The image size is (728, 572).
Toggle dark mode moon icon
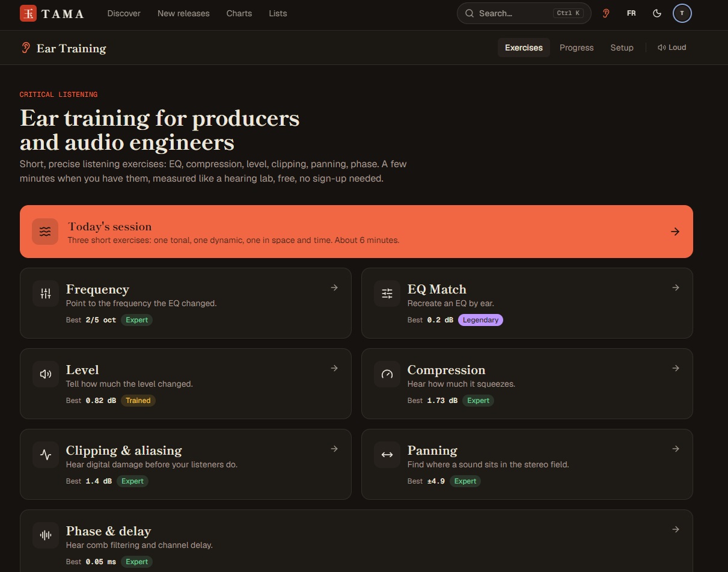point(657,13)
